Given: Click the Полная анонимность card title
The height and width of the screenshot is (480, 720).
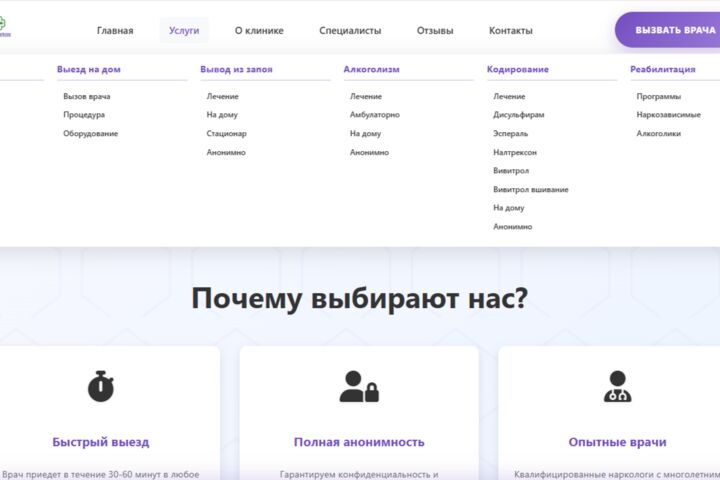Looking at the screenshot, I should (x=359, y=442).
